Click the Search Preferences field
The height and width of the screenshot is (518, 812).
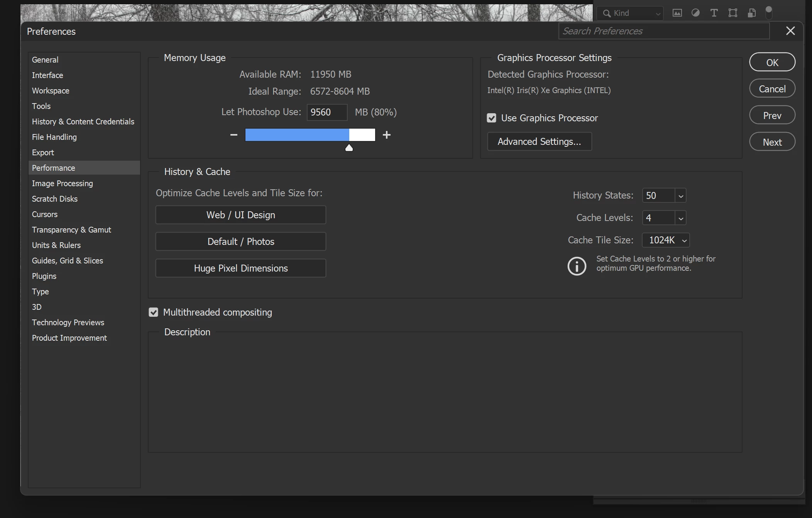pyautogui.click(x=663, y=31)
